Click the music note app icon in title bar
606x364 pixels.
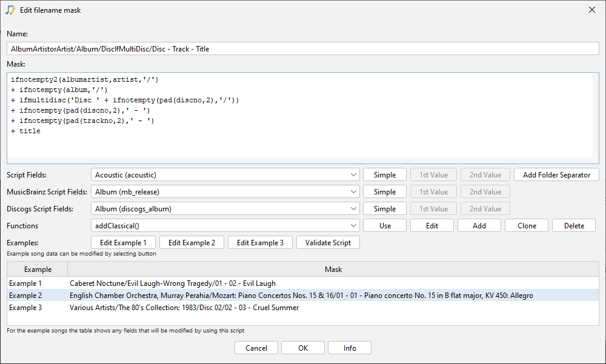tap(10, 10)
